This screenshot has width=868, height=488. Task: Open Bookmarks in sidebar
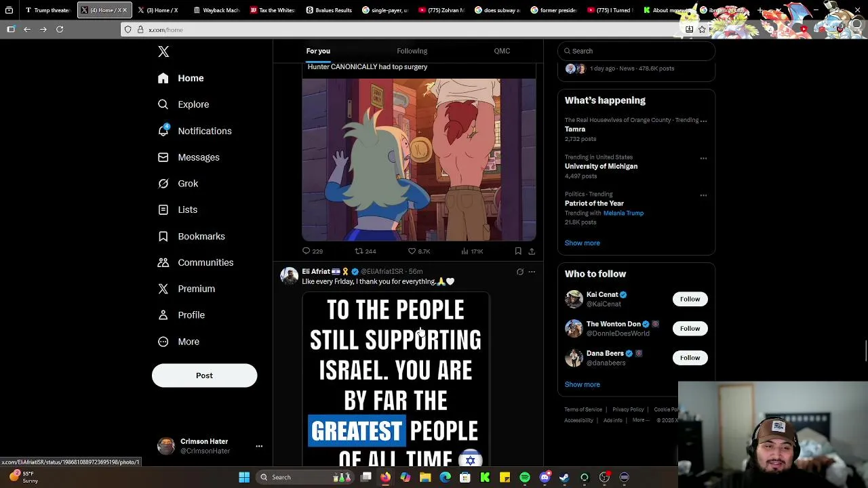pos(191,236)
